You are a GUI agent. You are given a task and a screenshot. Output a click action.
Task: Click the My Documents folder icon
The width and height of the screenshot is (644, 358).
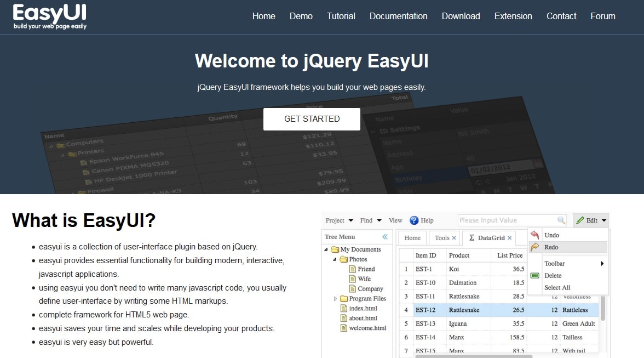pyautogui.click(x=335, y=249)
